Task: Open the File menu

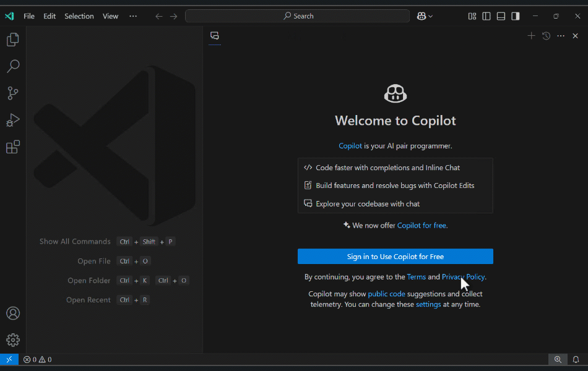Action: tap(29, 16)
